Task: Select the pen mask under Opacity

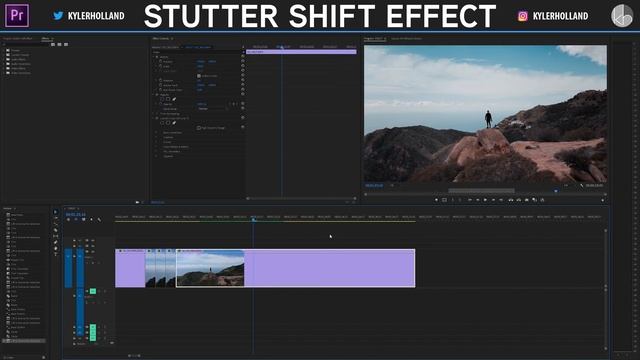Action: click(174, 99)
